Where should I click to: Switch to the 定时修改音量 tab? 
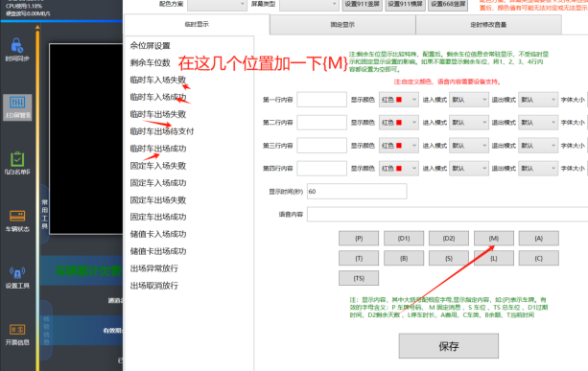(x=488, y=25)
